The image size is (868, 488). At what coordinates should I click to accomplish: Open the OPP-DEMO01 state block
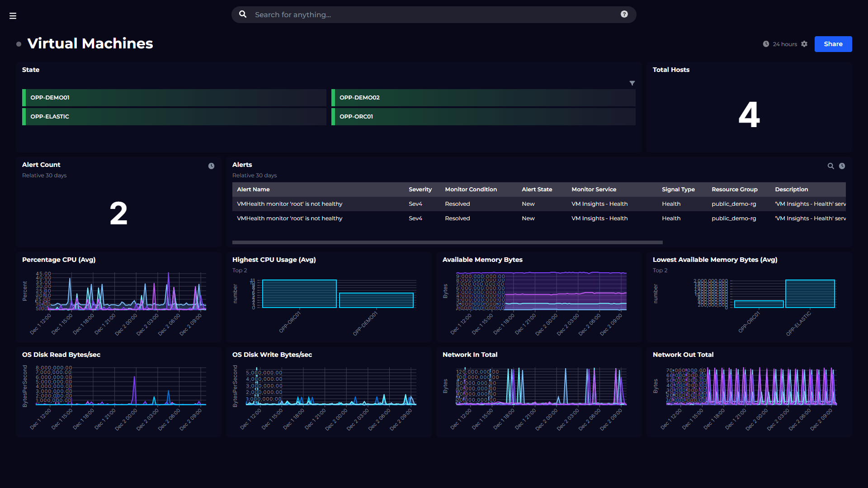175,98
